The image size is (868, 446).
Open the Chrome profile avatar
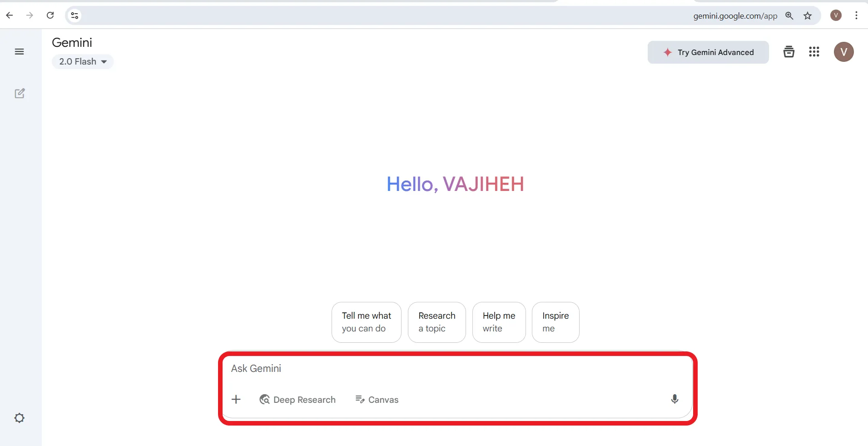(x=836, y=15)
